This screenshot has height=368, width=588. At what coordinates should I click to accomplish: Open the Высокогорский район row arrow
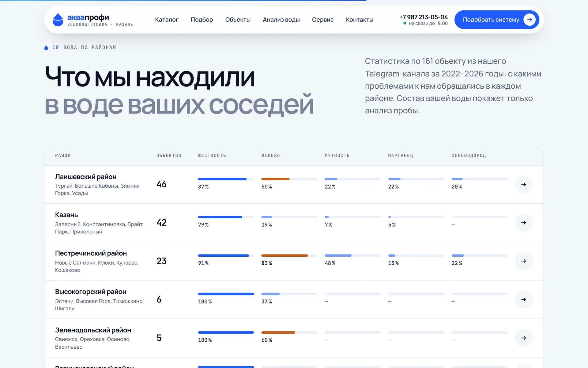click(x=524, y=300)
